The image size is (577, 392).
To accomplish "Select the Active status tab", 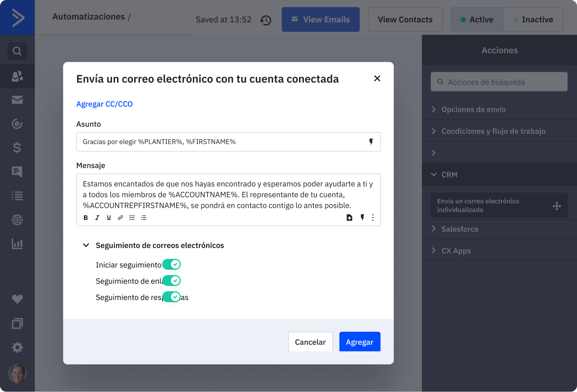I will pyautogui.click(x=477, y=20).
